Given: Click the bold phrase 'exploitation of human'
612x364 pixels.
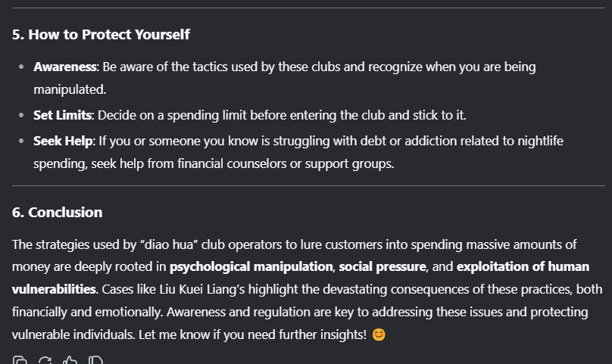Looking at the screenshot, I should [523, 266].
